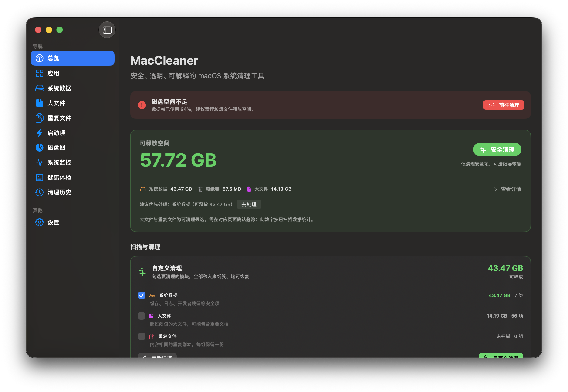Click the trash icon beside 废纸篓 57.5 MB
This screenshot has width=568, height=392.
pos(200,189)
